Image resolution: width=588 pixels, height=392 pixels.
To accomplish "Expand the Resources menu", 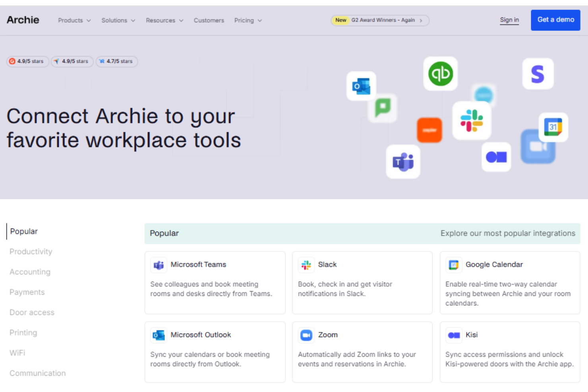I will (164, 20).
